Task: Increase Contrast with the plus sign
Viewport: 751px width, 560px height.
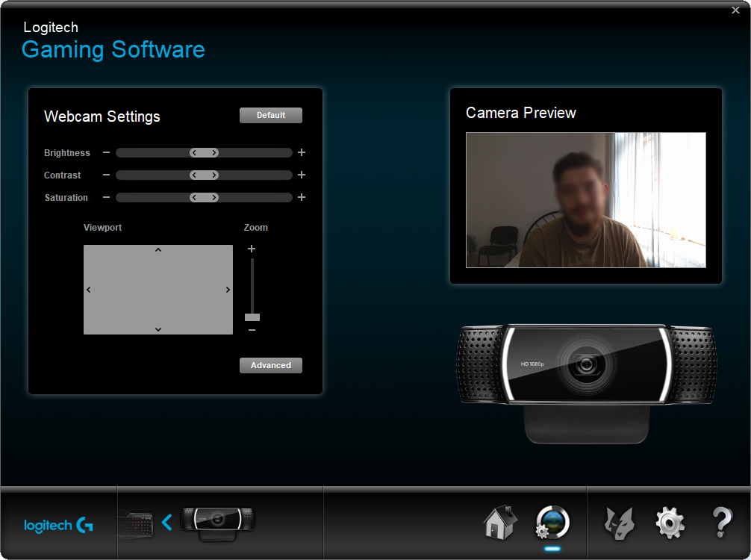Action: coord(302,175)
